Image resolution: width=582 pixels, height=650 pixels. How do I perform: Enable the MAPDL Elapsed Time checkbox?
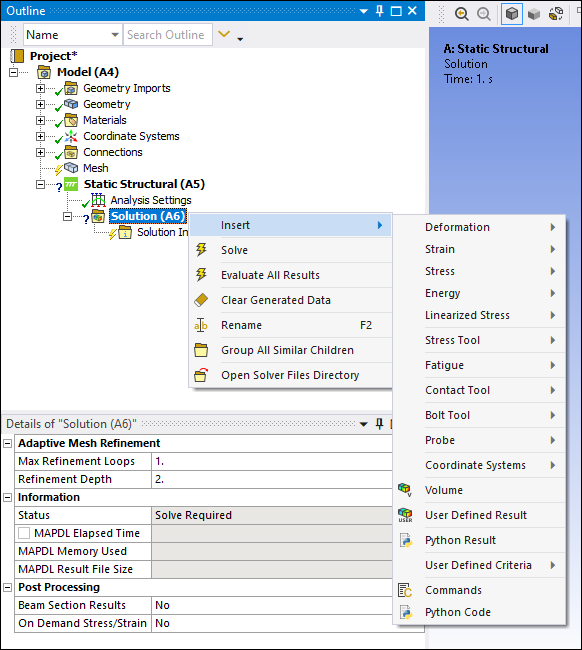pos(24,533)
